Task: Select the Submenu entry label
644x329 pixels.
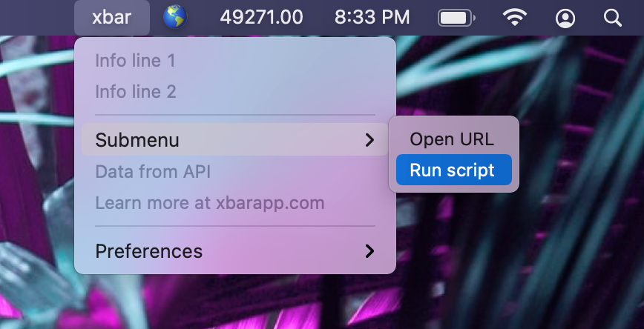Action: (137, 140)
